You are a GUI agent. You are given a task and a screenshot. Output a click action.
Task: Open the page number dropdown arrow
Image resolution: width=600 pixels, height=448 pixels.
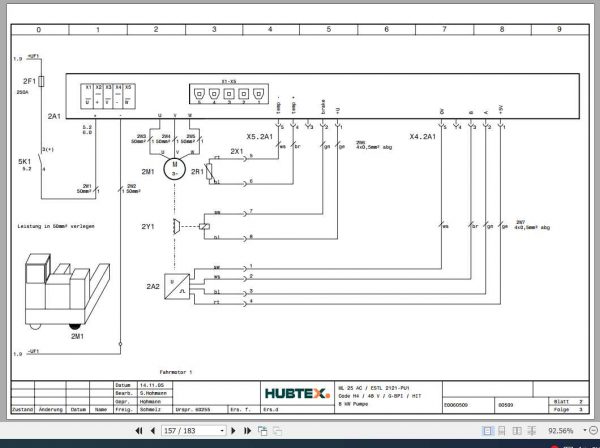coord(222,431)
